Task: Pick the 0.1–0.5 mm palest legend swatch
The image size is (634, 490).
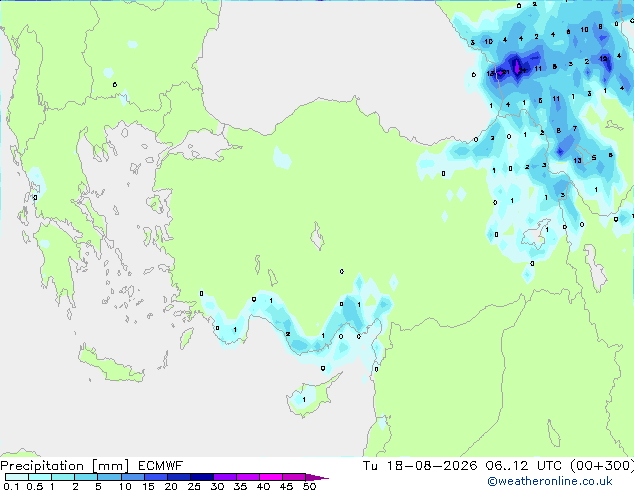Action: pyautogui.click(x=17, y=477)
